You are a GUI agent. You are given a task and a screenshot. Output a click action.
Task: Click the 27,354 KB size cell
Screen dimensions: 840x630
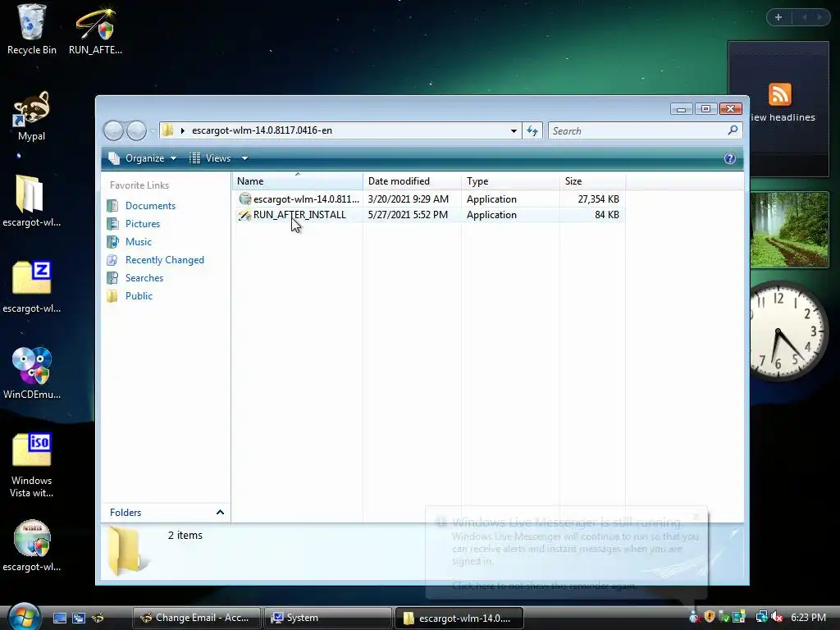(598, 199)
